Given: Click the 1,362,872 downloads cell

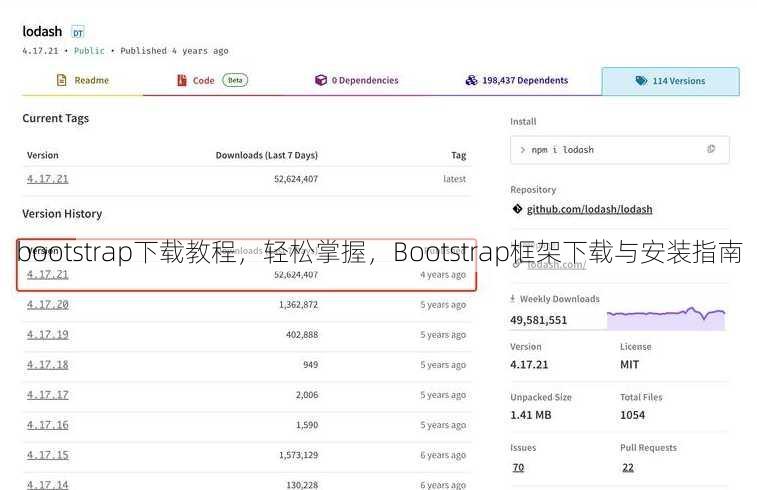Looking at the screenshot, I should click(x=298, y=305).
